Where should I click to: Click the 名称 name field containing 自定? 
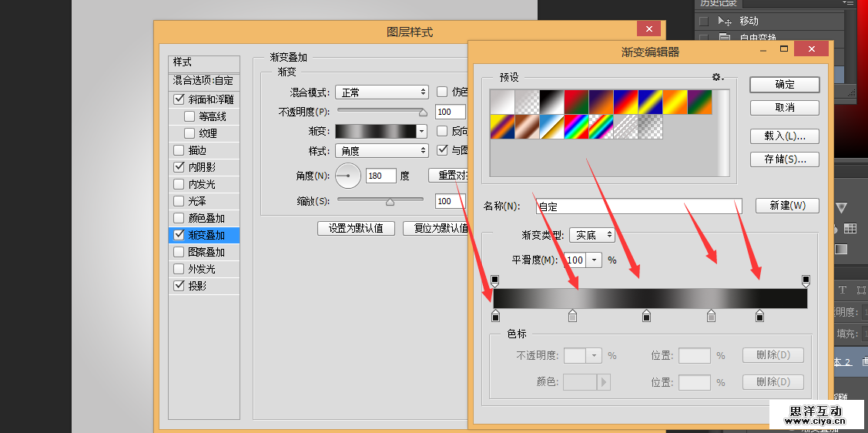(x=638, y=206)
